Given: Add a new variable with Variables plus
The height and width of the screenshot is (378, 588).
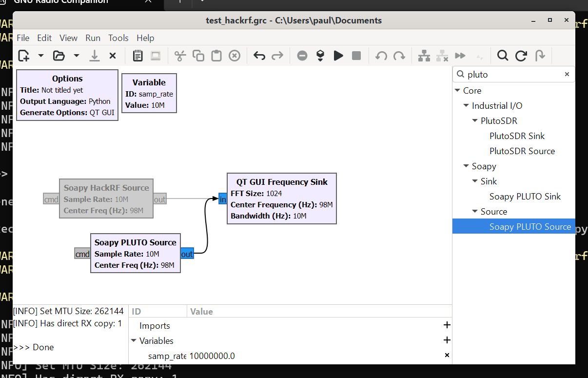Looking at the screenshot, I should click(x=447, y=340).
